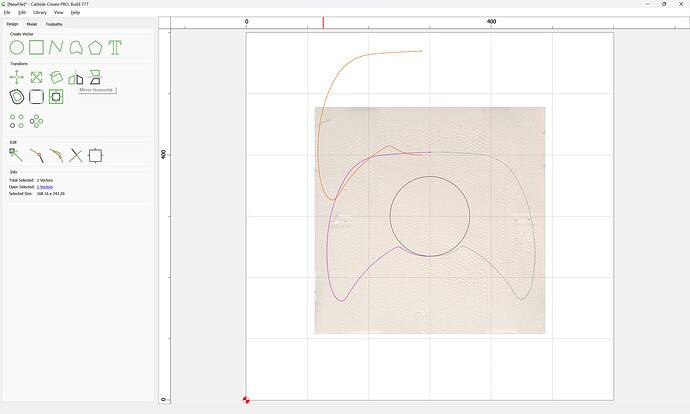Activate the Text tool

click(x=115, y=47)
